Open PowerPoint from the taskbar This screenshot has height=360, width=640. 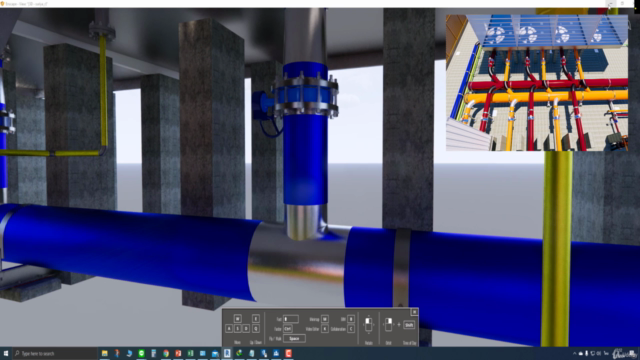(x=178, y=353)
